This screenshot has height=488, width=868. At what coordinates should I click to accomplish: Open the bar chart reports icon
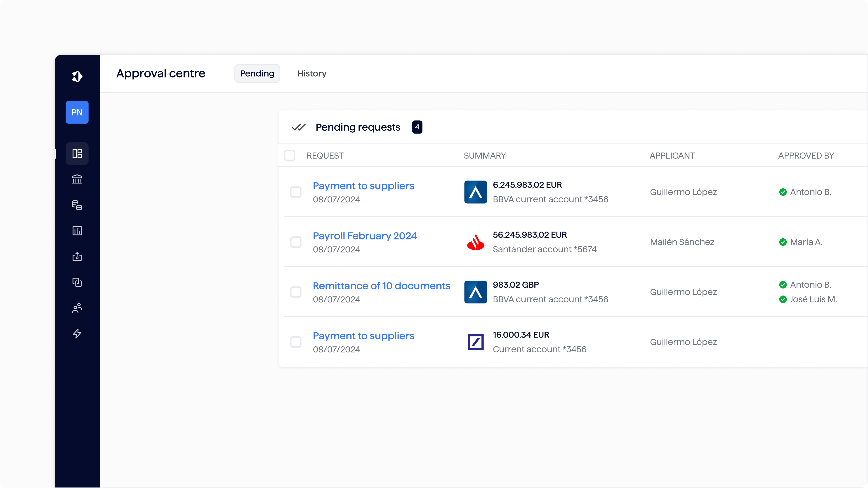coord(77,231)
